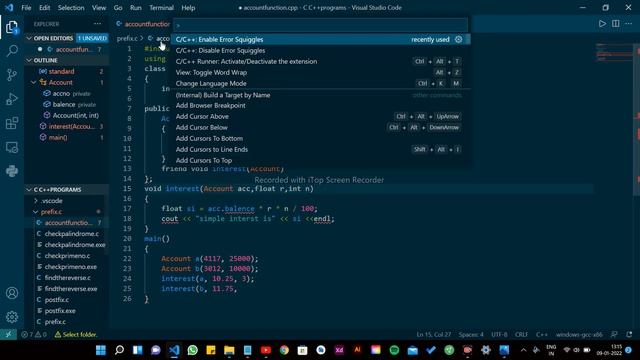Run C/C++: Enable Error Squiggles command

320,39
